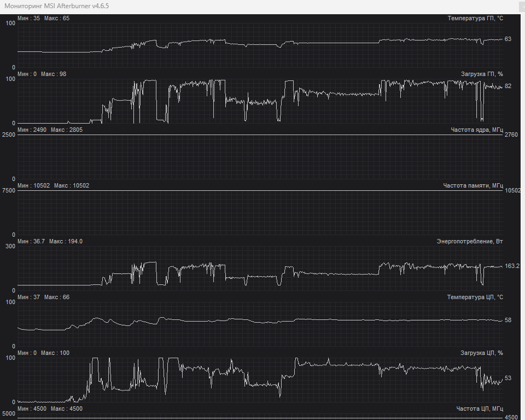Click 'Макс : 100' in the CPU load graph
The height and width of the screenshot is (420, 525).
[x=55, y=353]
